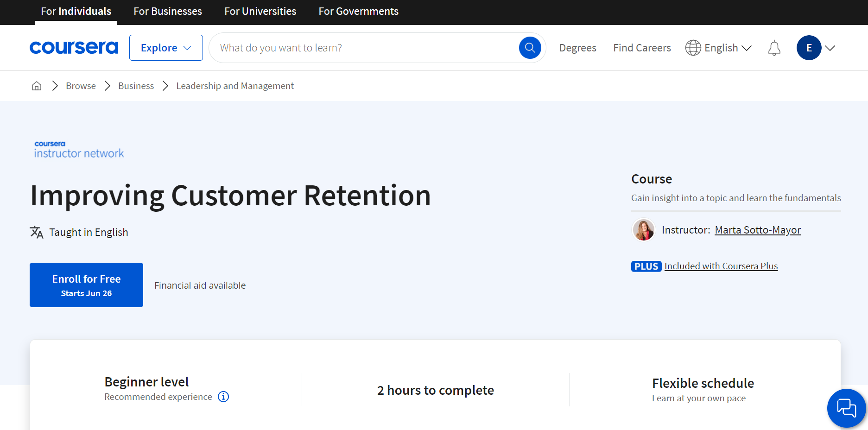Open the notifications bell

click(774, 48)
